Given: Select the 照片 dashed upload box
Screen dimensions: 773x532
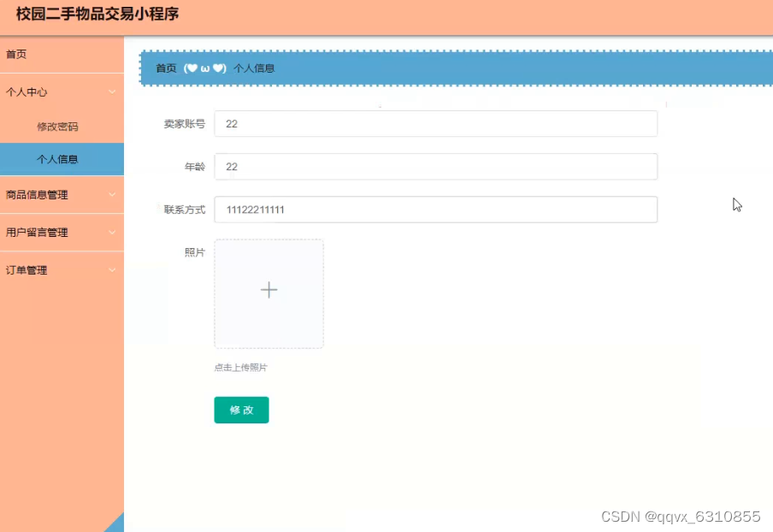Looking at the screenshot, I should point(268,293).
